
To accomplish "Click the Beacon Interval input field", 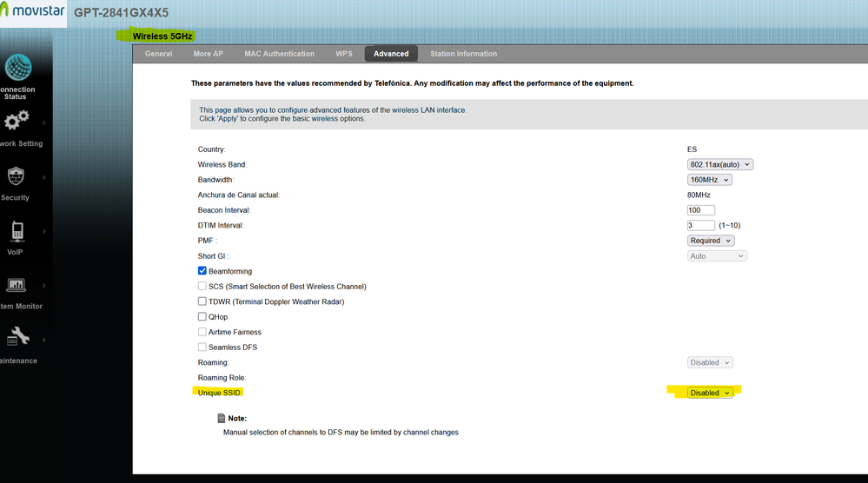I will [x=700, y=210].
